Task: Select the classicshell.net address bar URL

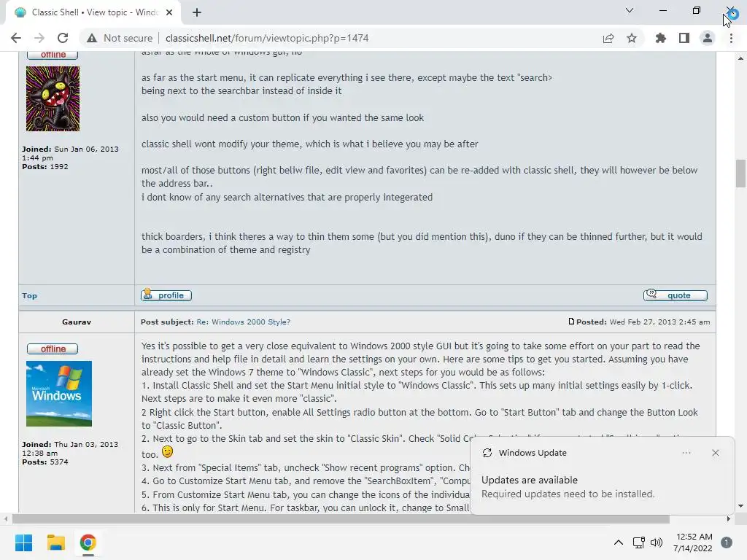Action: coord(267,38)
